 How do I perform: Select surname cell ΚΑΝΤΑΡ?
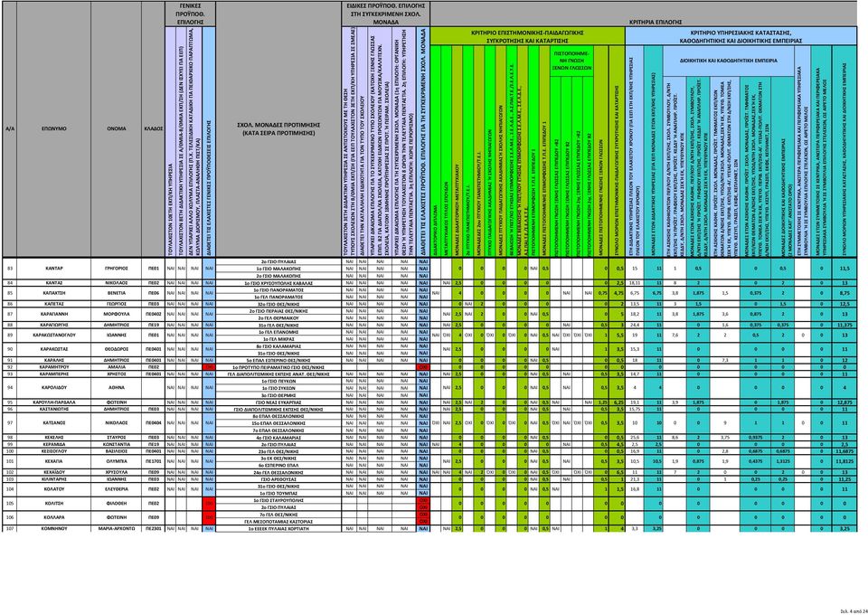point(53,268)
